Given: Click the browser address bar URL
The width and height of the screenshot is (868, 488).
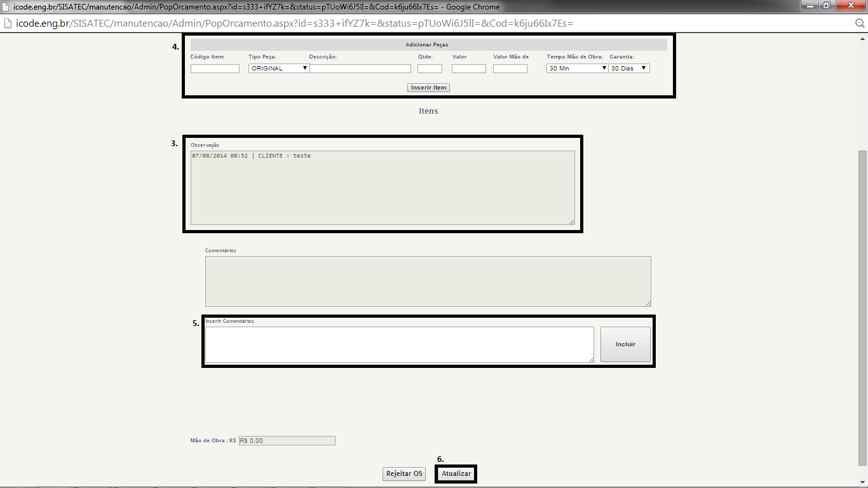Looking at the screenshot, I should 295,24.
